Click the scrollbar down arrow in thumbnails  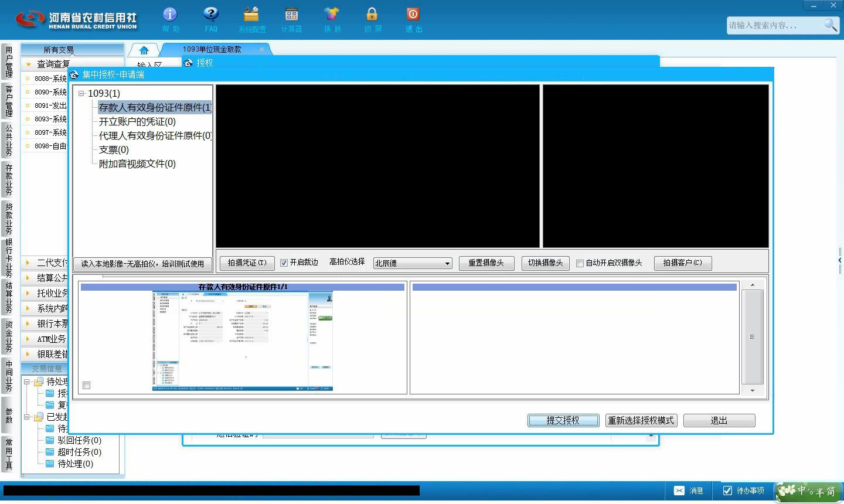753,390
